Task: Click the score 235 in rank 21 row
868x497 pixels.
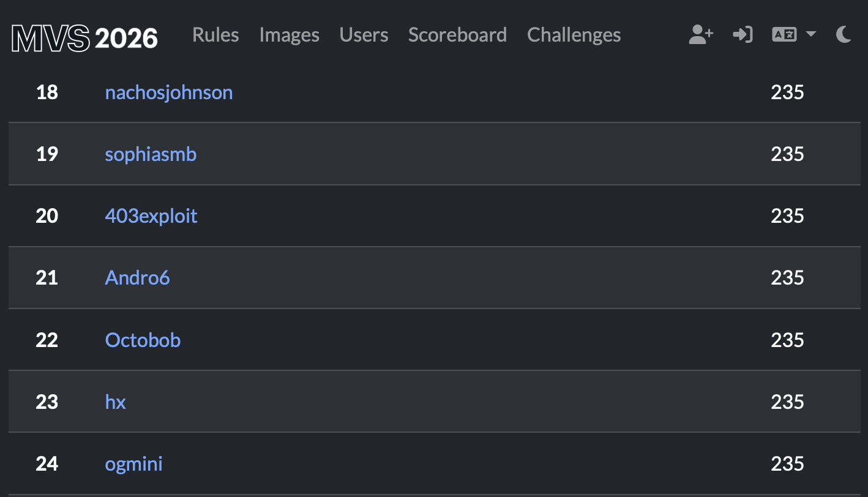Action: pyautogui.click(x=787, y=278)
